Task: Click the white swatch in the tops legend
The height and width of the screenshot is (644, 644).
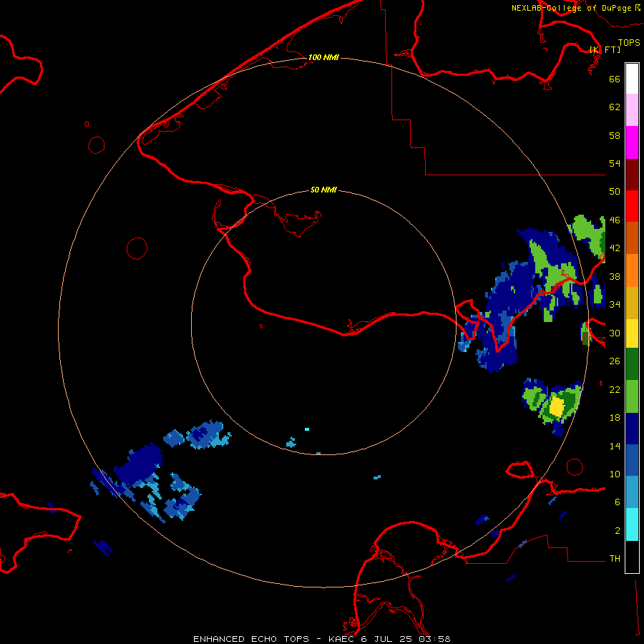Action: pos(632,79)
